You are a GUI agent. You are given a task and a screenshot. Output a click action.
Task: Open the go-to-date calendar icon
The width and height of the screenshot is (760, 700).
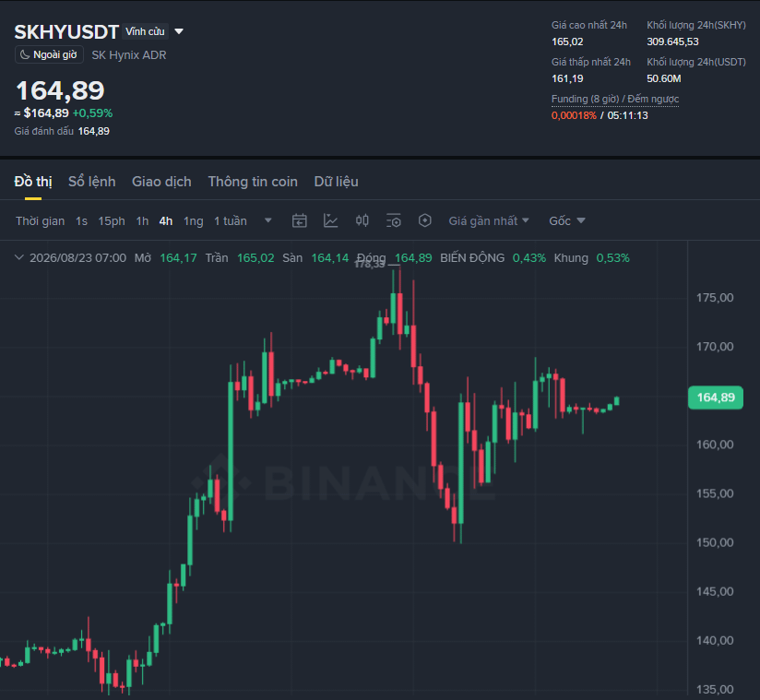[x=299, y=221]
